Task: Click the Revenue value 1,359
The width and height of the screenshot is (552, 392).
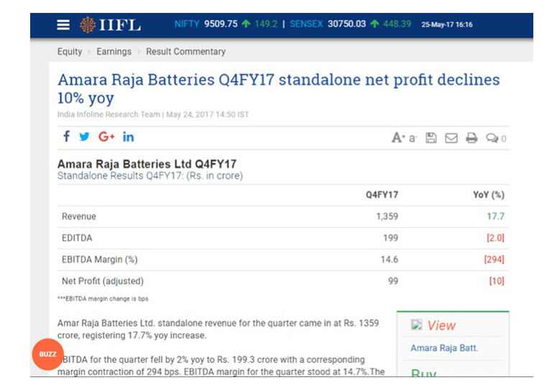Action: [x=387, y=216]
